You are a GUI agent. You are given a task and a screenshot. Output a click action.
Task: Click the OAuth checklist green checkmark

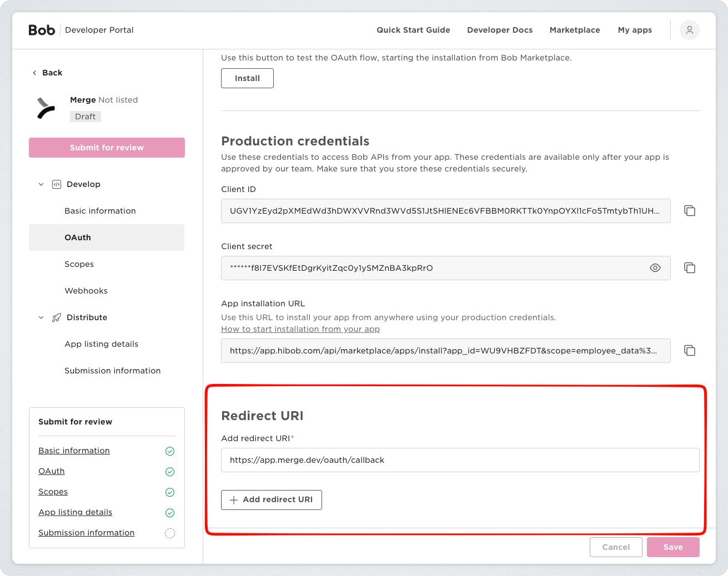[170, 472]
